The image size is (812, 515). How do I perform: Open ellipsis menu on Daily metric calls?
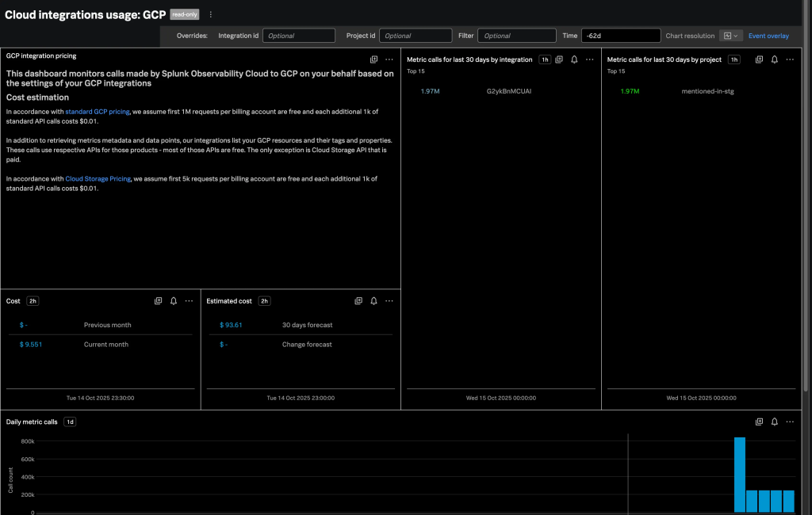tap(789, 422)
